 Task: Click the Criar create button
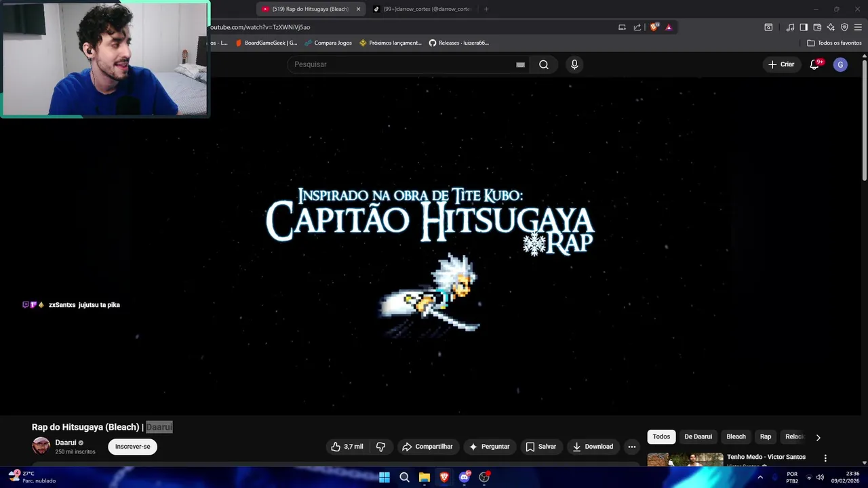(x=781, y=64)
